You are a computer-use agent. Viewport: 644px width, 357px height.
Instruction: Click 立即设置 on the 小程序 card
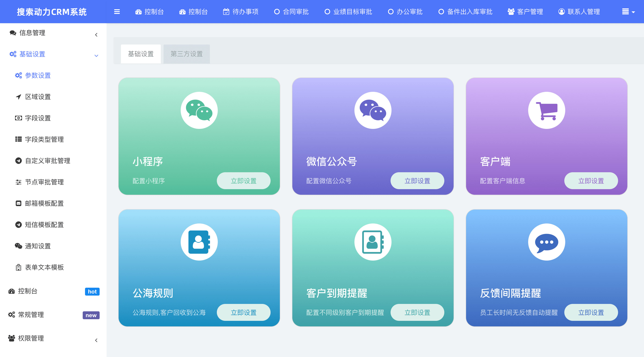pos(244,181)
